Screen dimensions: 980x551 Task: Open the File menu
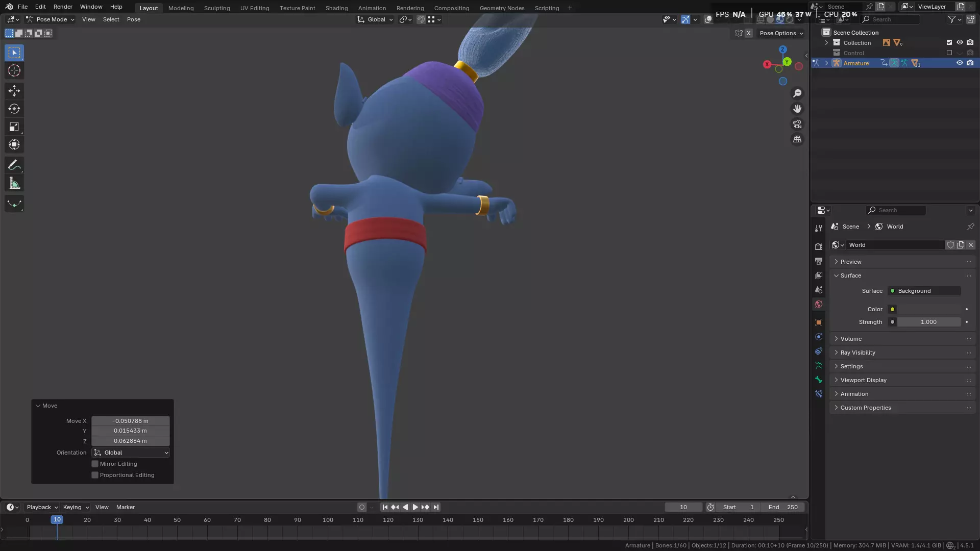coord(22,7)
